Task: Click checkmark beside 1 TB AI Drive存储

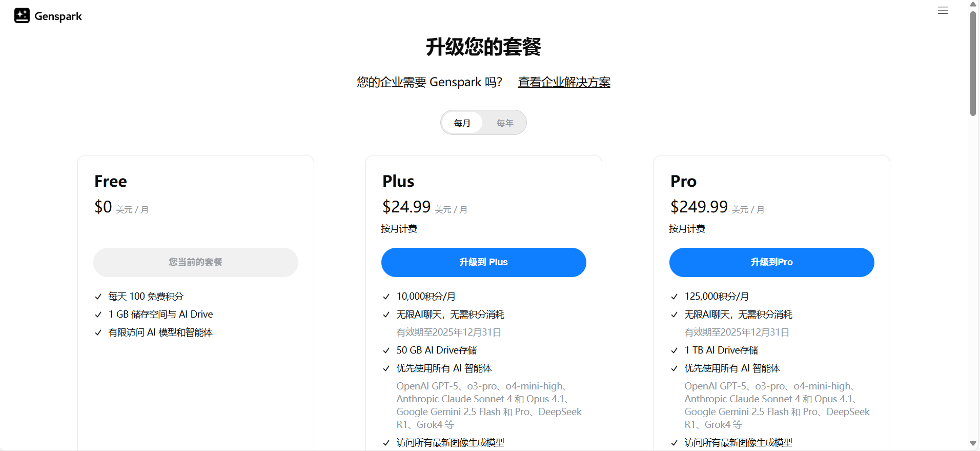Action: pyautogui.click(x=675, y=350)
